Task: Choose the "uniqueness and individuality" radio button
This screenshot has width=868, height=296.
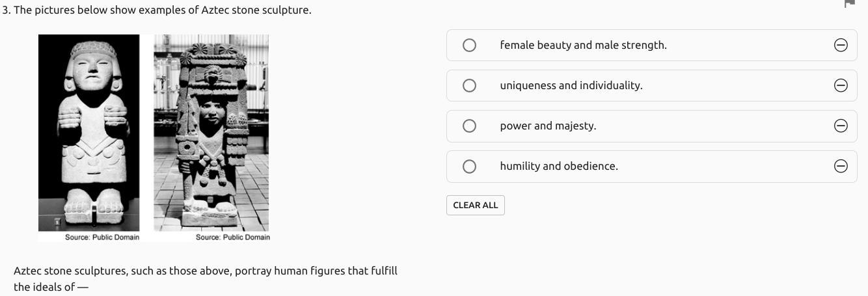Action: 469,85
